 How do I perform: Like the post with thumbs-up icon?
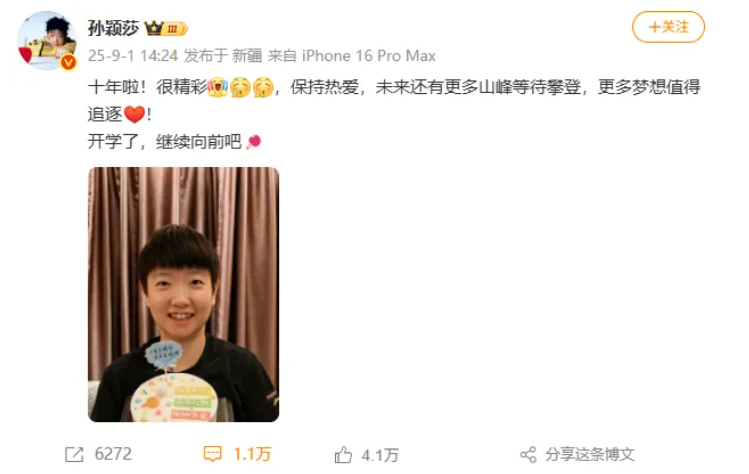click(x=343, y=455)
